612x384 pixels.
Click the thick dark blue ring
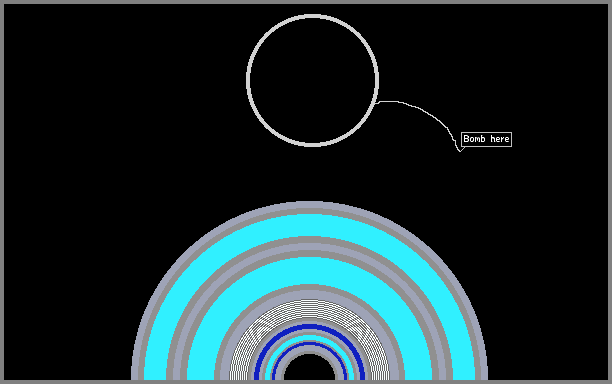[310, 327]
